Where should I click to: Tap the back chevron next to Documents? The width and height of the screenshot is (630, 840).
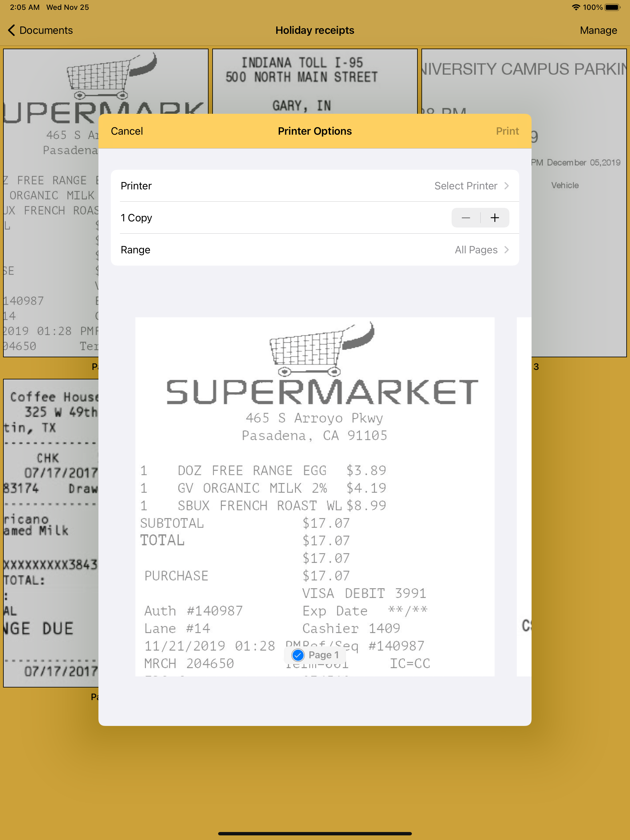[11, 30]
